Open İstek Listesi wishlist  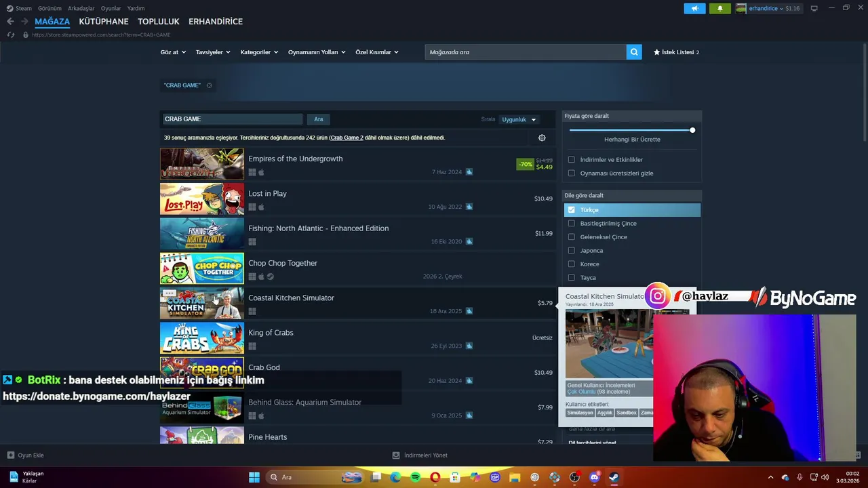tap(676, 52)
